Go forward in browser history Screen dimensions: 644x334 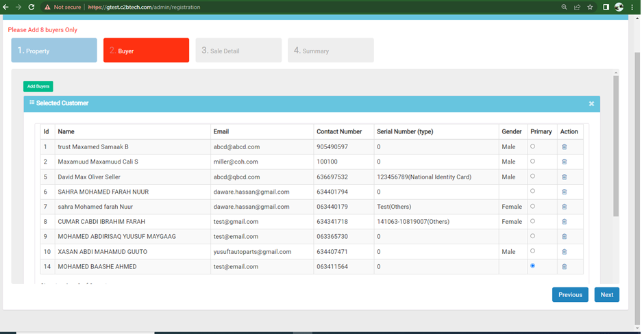(x=18, y=7)
